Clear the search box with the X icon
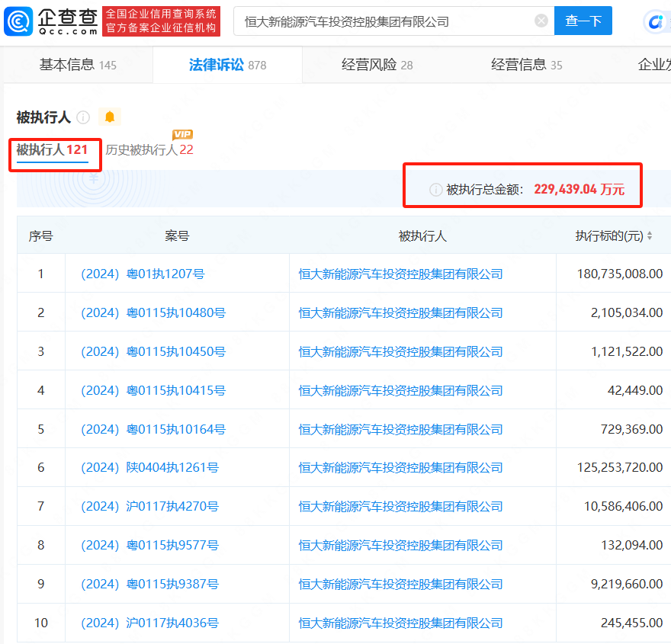 click(541, 21)
